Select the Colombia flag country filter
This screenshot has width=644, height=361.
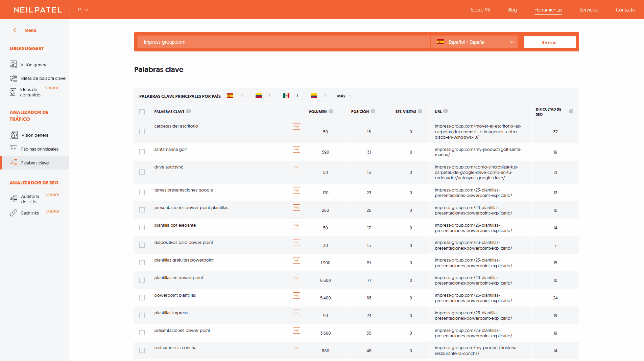coord(314,96)
